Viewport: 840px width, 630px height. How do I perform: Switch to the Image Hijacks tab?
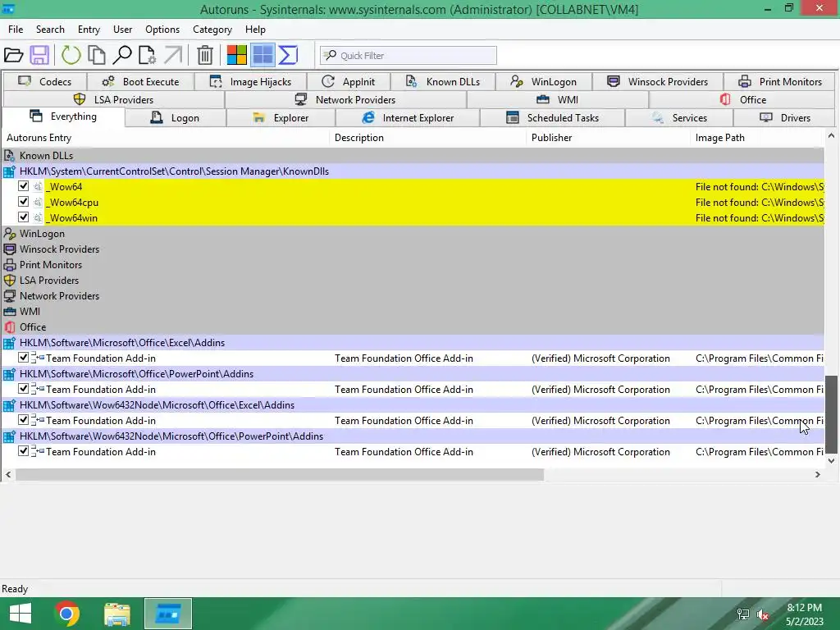(251, 81)
